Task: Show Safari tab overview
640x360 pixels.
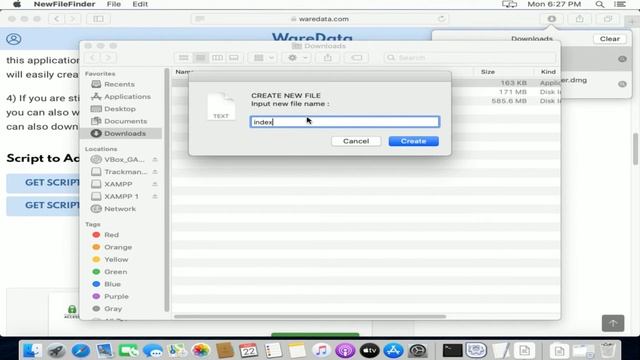Action: pos(608,19)
